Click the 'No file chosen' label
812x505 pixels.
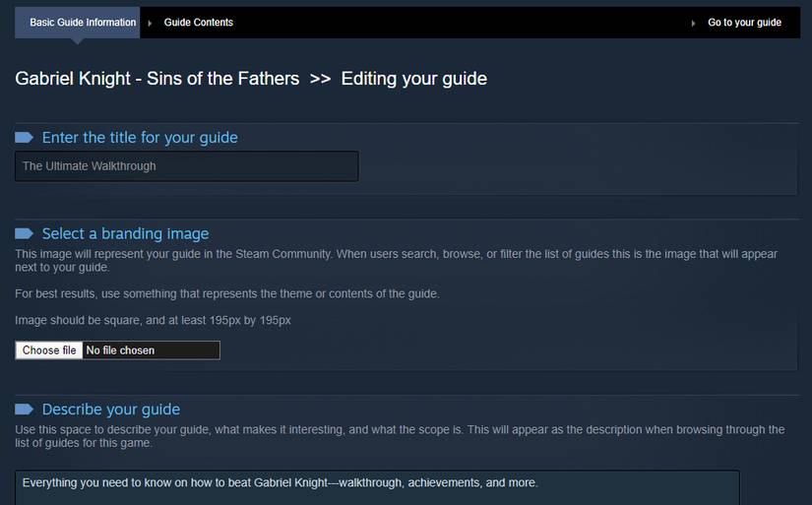[x=120, y=350]
